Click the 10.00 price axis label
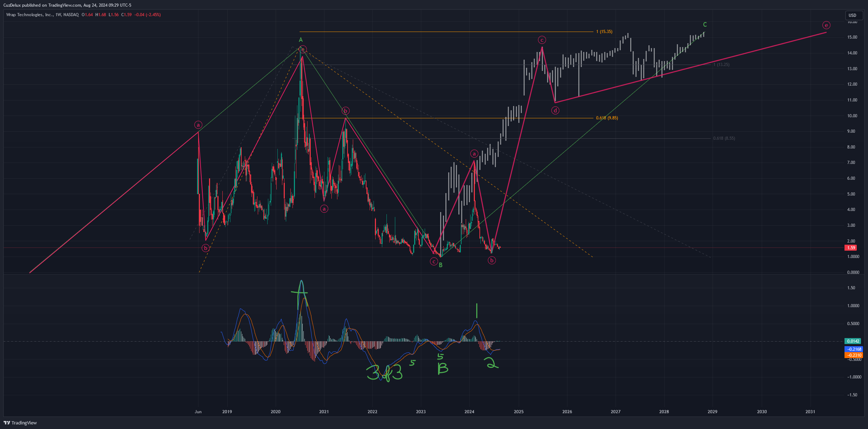 (852, 116)
